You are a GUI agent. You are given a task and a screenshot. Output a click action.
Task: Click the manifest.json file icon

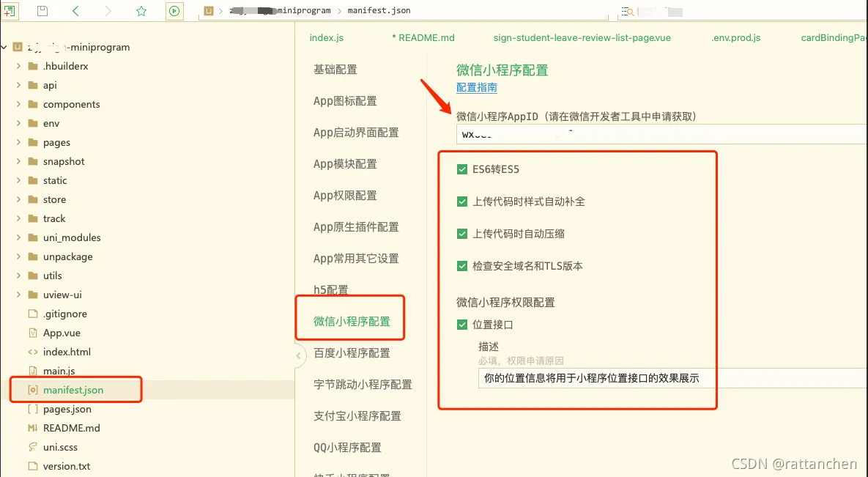point(33,390)
